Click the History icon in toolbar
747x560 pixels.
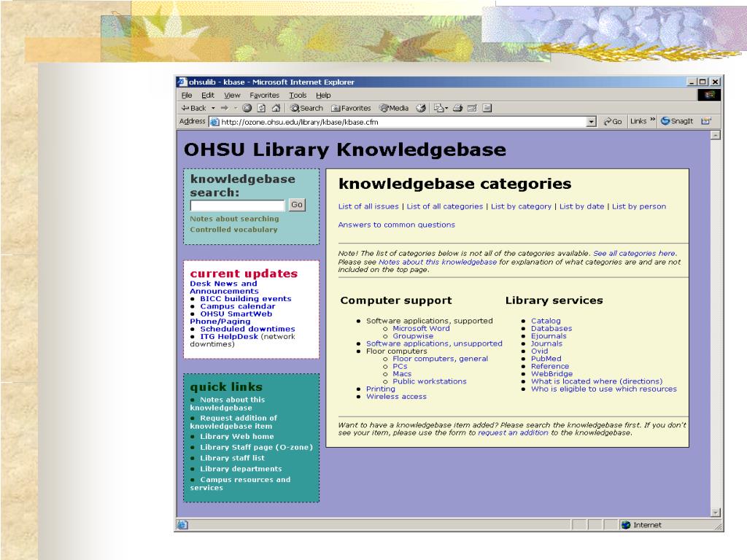pos(421,108)
